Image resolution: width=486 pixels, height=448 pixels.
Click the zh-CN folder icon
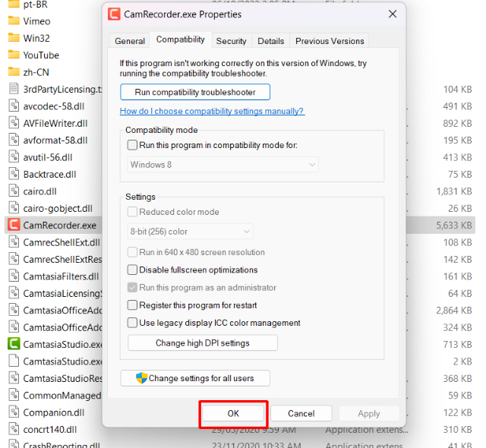pos(14,72)
